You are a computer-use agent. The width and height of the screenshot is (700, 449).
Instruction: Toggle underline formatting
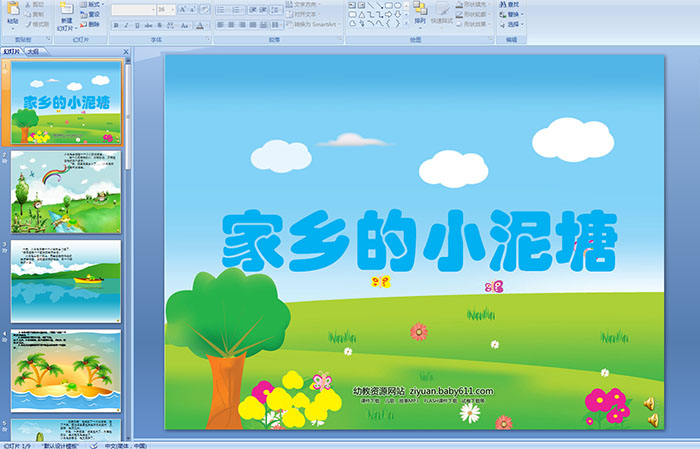137,25
